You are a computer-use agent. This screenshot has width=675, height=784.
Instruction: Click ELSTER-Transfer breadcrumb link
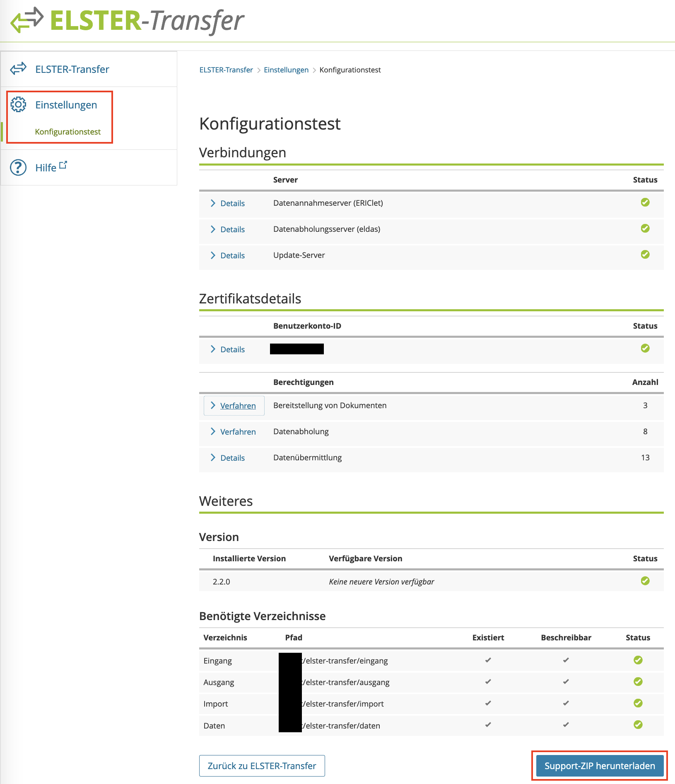click(226, 70)
